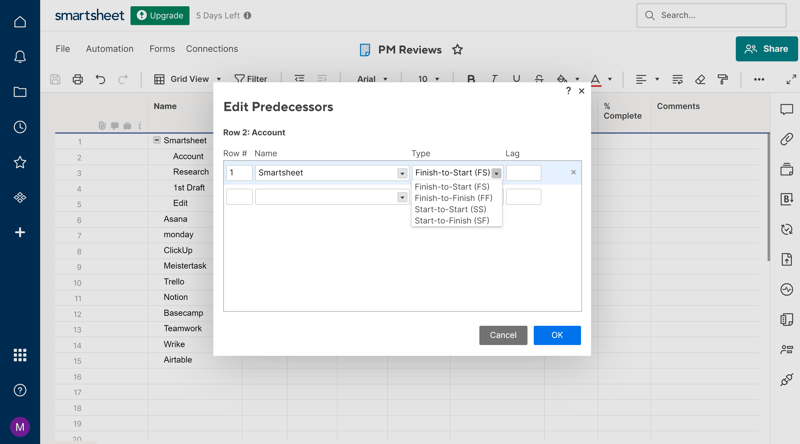Open the account avatar labeled M
This screenshot has height=444, width=800.
click(20, 427)
